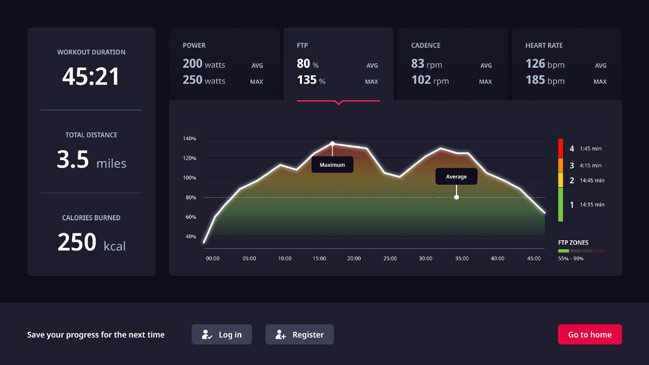Select the orange zone 3 color bar
This screenshot has height=365, width=649.
click(560, 165)
